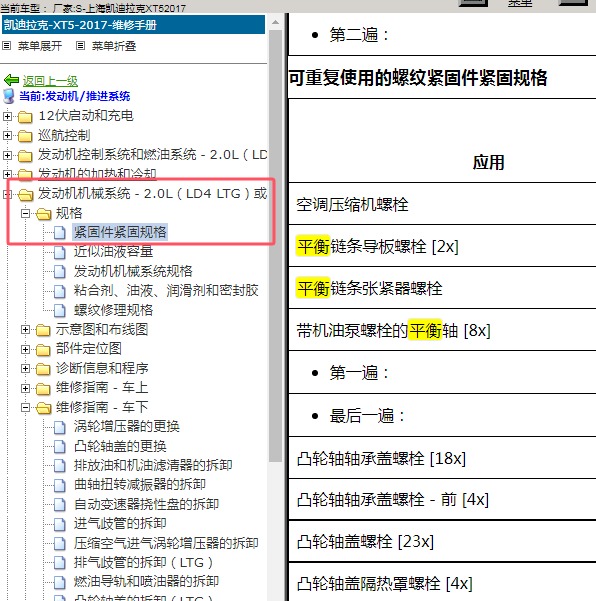Click the 紧固件紧固规格 page icon
This screenshot has height=601, width=596.
[60, 233]
